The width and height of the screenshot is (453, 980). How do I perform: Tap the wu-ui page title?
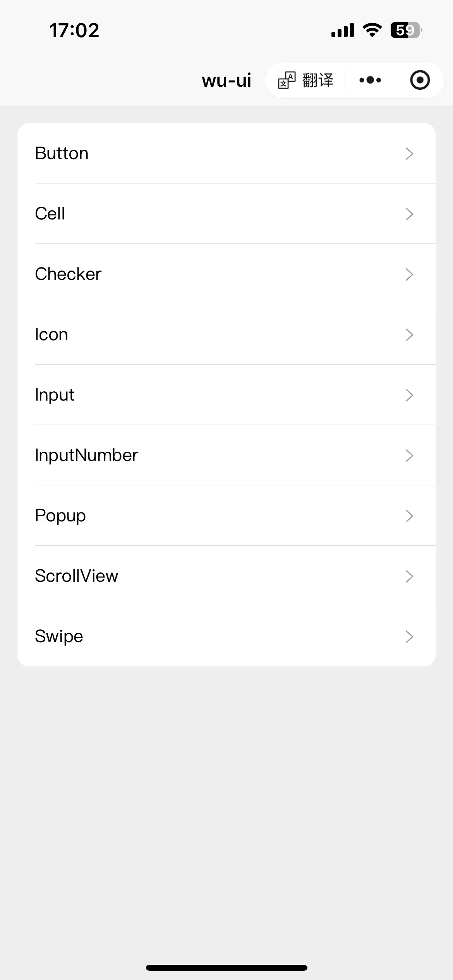pyautogui.click(x=226, y=81)
